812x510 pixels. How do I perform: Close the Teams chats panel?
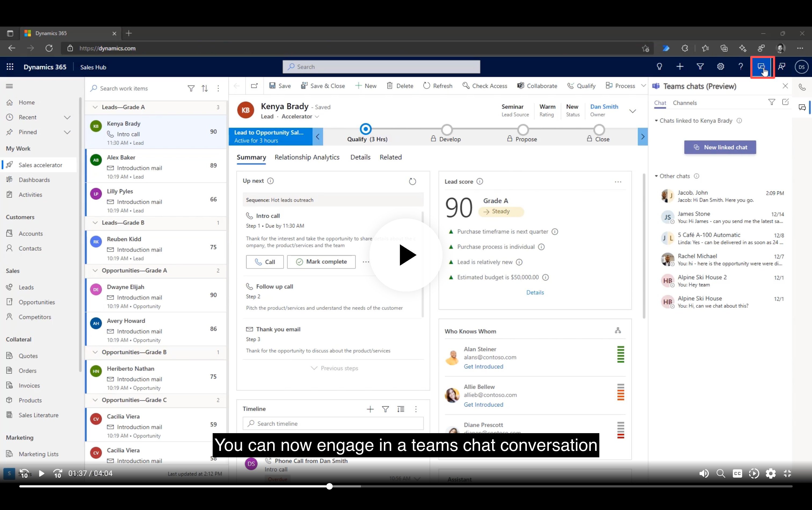785,86
